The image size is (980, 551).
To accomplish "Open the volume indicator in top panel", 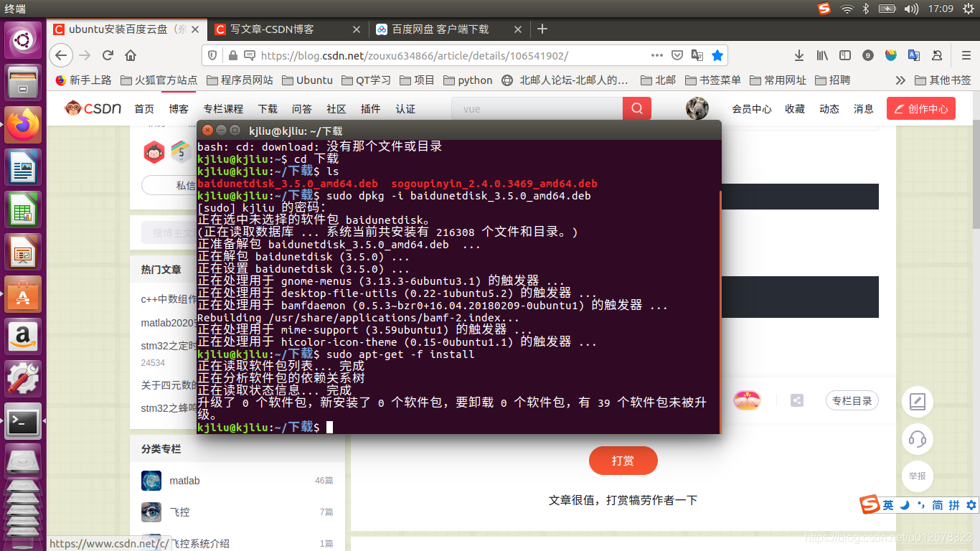I will pyautogui.click(x=911, y=9).
